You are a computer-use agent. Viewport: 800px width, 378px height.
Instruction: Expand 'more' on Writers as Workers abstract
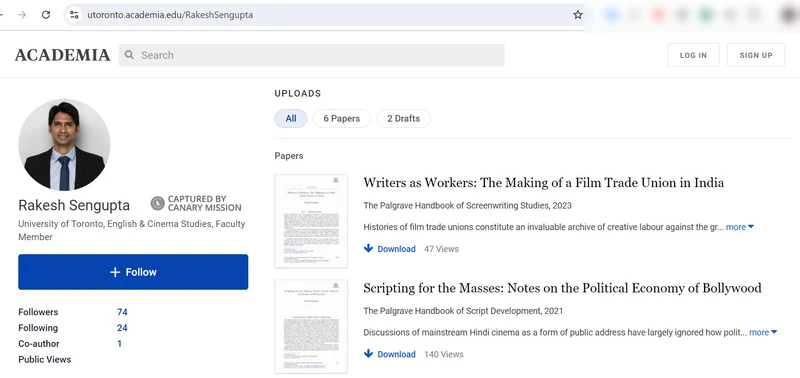click(740, 227)
